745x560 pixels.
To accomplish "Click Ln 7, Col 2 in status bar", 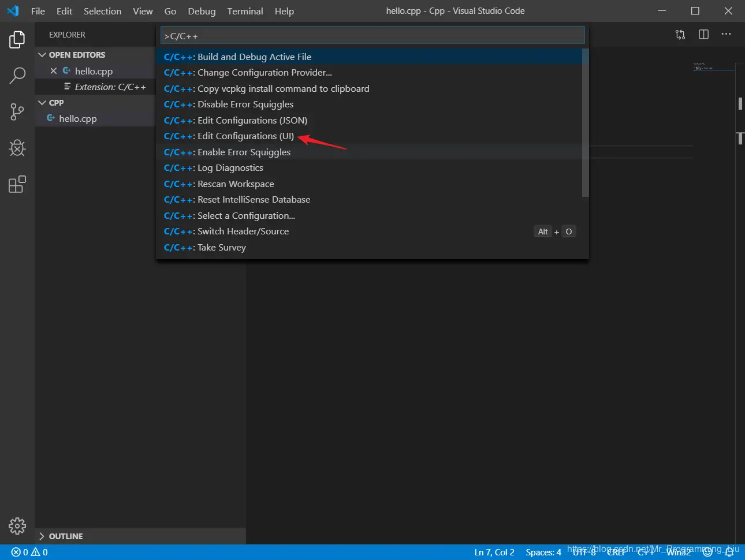I will click(494, 552).
